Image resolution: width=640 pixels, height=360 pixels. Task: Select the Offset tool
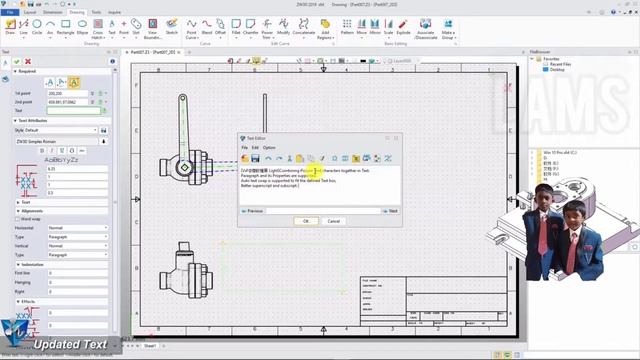pyautogui.click(x=220, y=27)
